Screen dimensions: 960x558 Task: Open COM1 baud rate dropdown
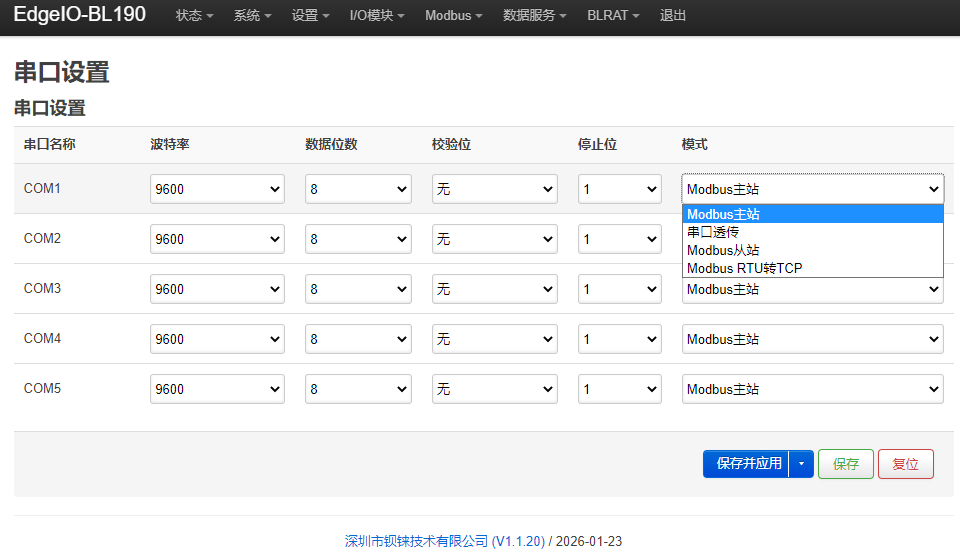click(217, 189)
